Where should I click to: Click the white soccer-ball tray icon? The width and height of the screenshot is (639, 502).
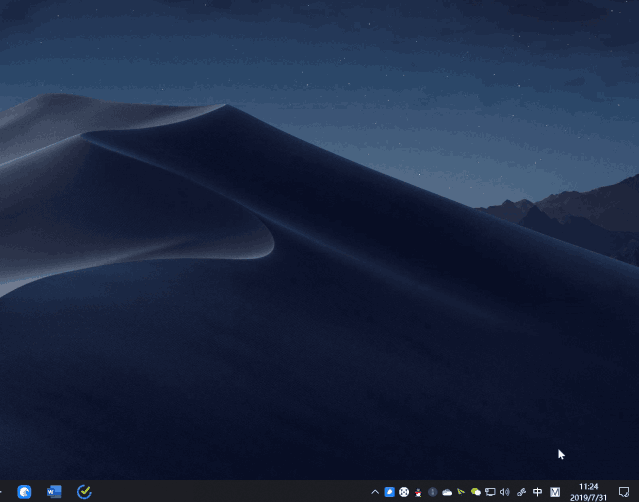pos(404,492)
